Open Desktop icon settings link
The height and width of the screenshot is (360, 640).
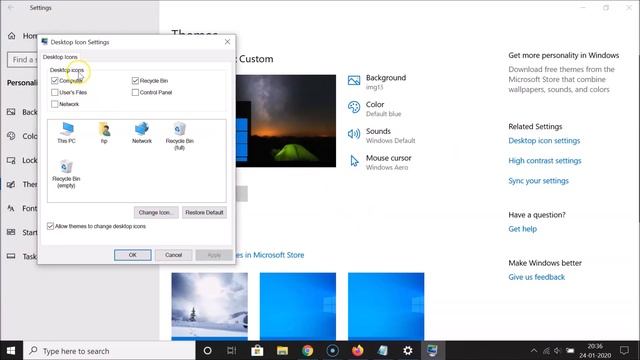click(544, 141)
